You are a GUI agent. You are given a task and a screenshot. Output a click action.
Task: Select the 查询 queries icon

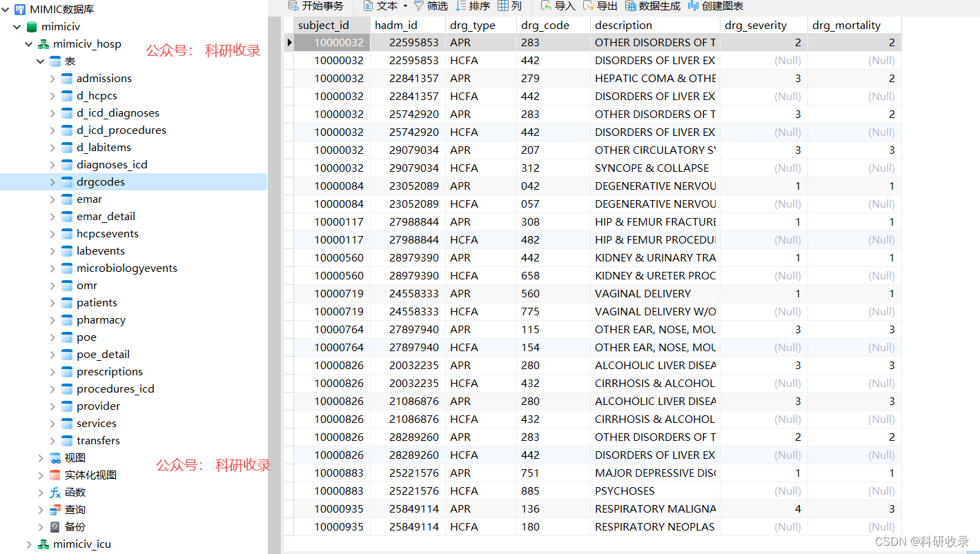[x=55, y=510]
